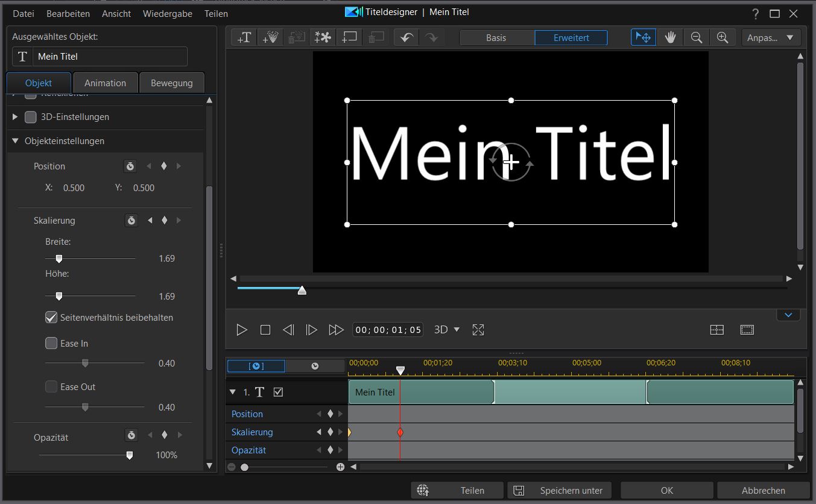Switch to the Animation tab
The image size is (816, 504).
(105, 83)
